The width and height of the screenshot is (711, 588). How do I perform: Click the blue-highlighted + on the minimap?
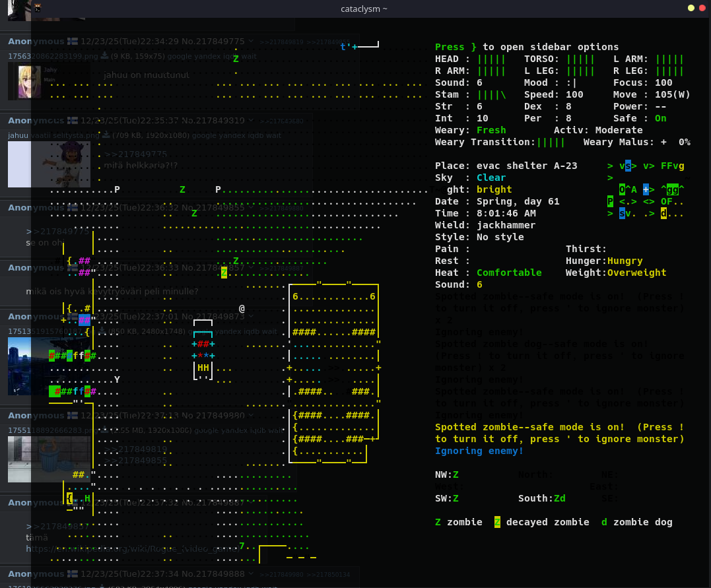(646, 189)
